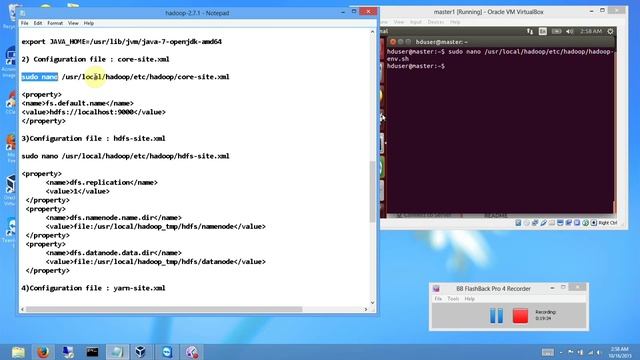
Task: Click highlighted 'sudo nano' text in Notepad
Action: point(40,77)
